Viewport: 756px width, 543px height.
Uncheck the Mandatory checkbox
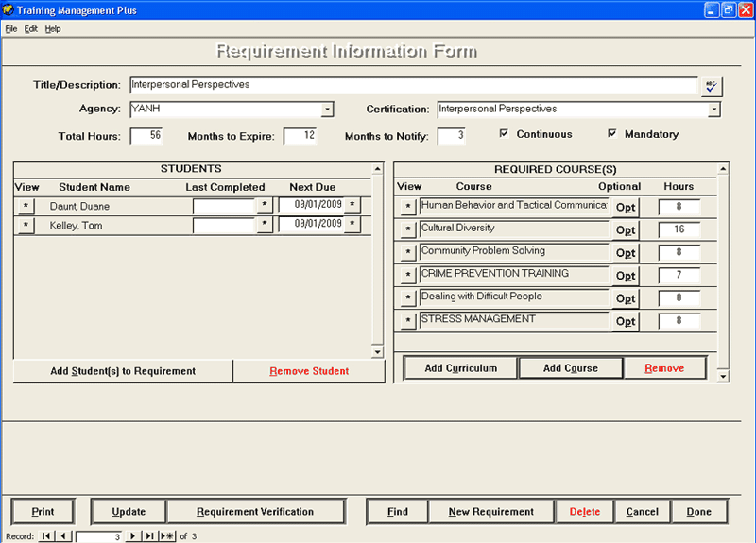click(612, 134)
